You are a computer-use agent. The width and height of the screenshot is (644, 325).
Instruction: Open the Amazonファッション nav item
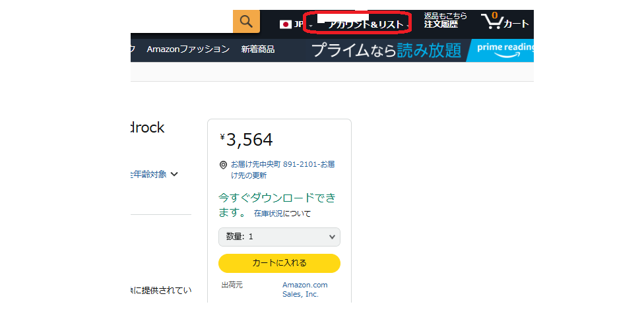tap(188, 49)
